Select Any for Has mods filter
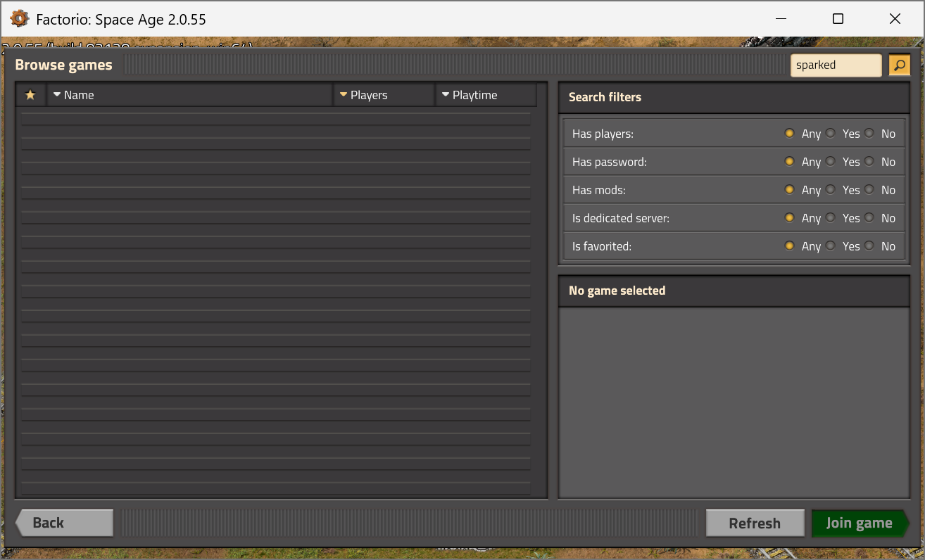925x560 pixels. (789, 189)
